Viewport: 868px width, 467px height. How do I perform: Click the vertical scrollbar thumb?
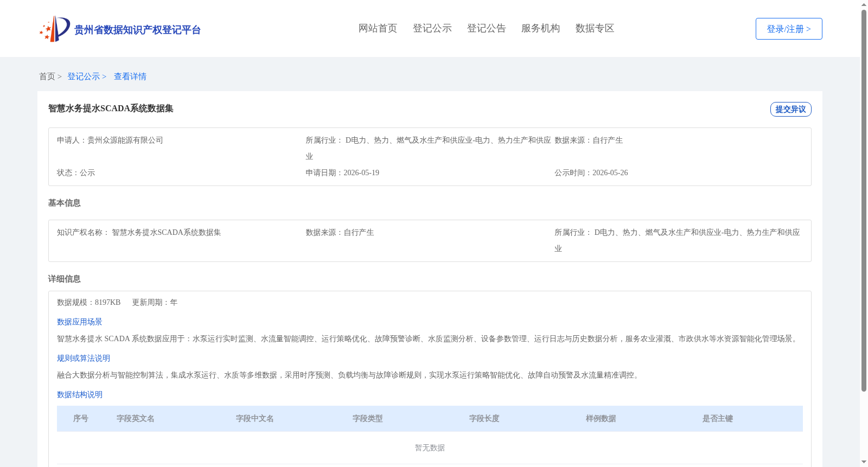(864, 201)
